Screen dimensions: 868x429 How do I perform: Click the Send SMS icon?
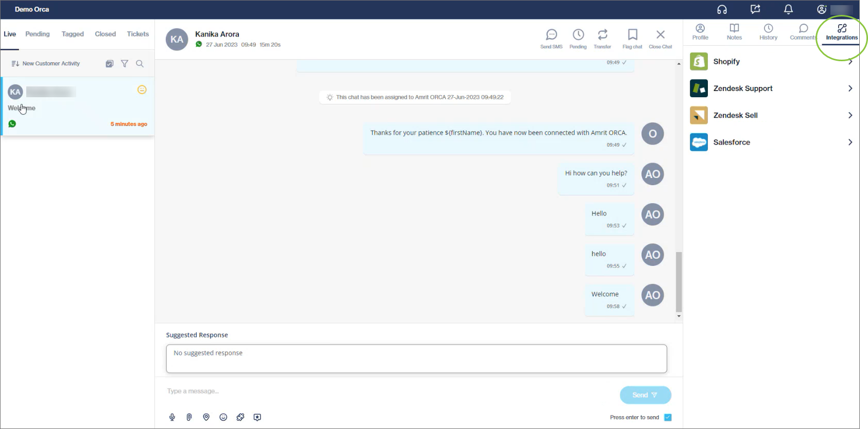click(551, 35)
